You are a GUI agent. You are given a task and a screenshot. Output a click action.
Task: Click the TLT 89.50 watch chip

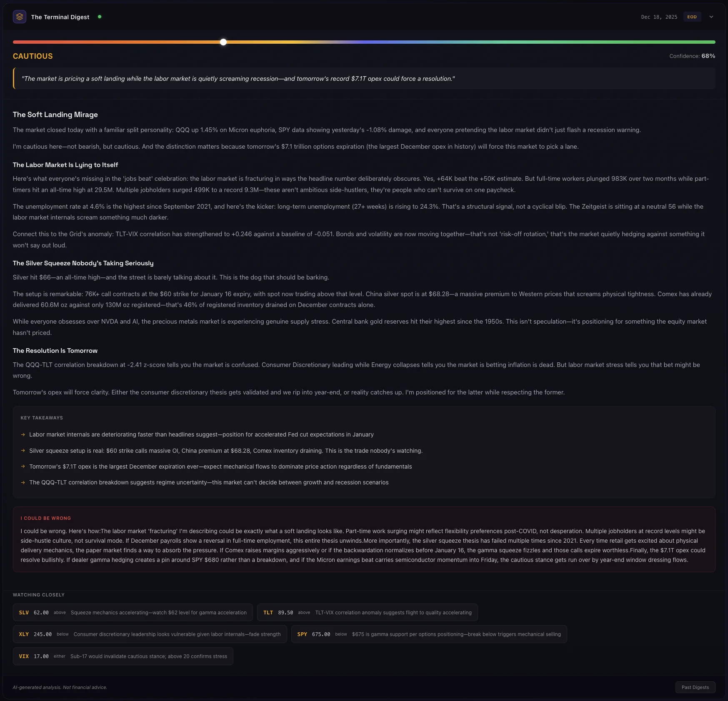click(367, 612)
